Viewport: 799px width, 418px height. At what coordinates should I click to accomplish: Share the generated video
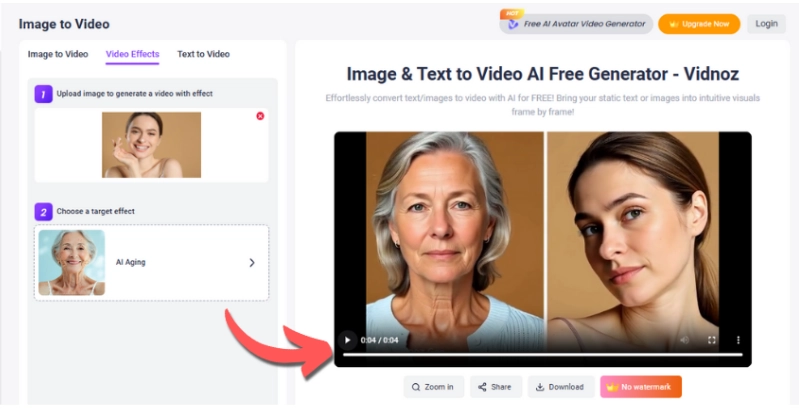(x=495, y=387)
